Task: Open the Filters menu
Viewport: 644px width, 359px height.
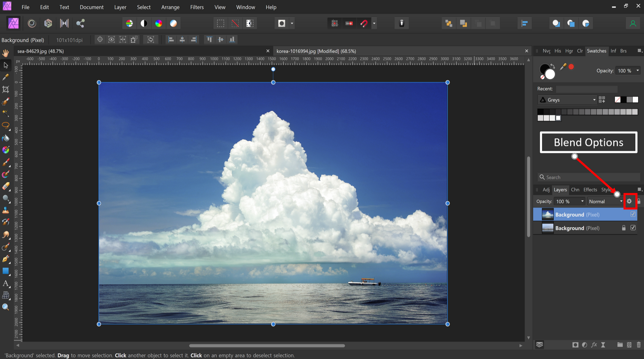Action: 197,7
